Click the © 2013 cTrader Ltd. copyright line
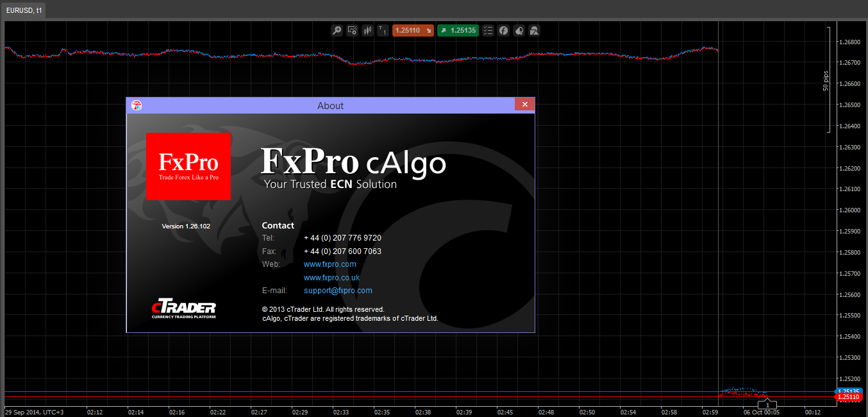Screen dimensions: 868x417 tap(323, 309)
